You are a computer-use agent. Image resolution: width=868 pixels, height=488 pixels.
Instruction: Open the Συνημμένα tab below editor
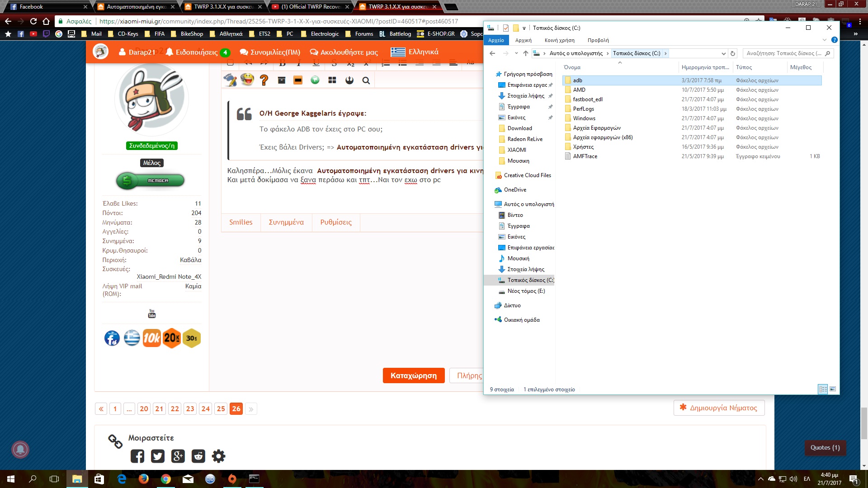[x=286, y=222]
